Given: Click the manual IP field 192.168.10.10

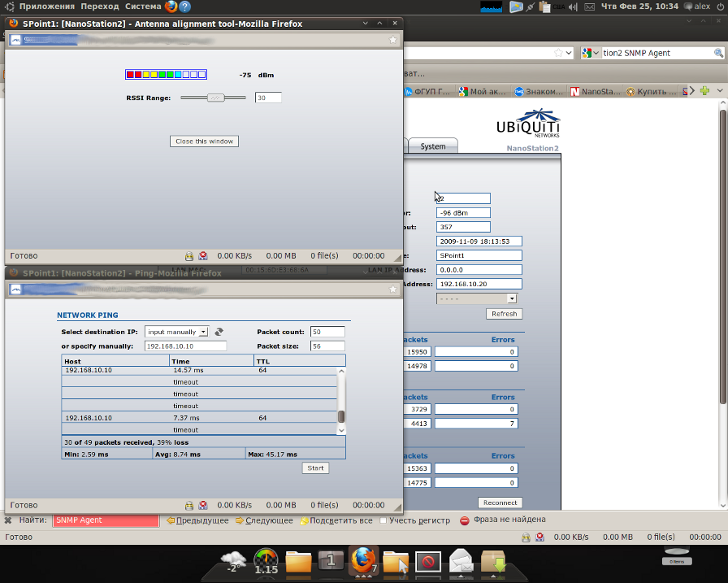Looking at the screenshot, I should tap(185, 346).
